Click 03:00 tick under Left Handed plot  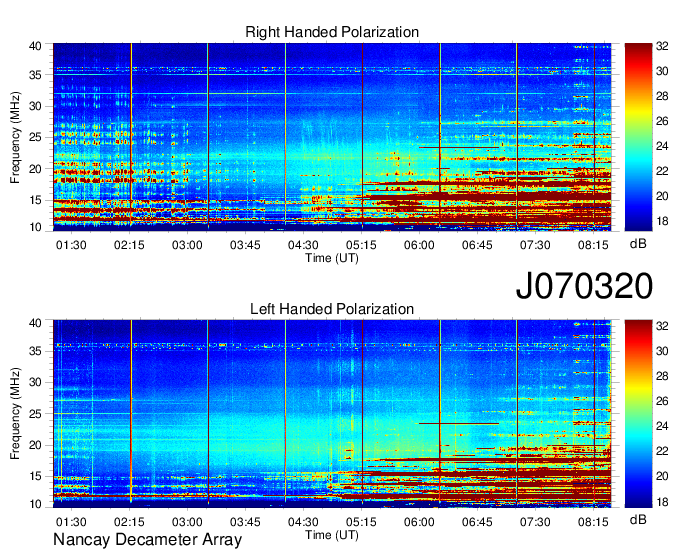point(187,522)
